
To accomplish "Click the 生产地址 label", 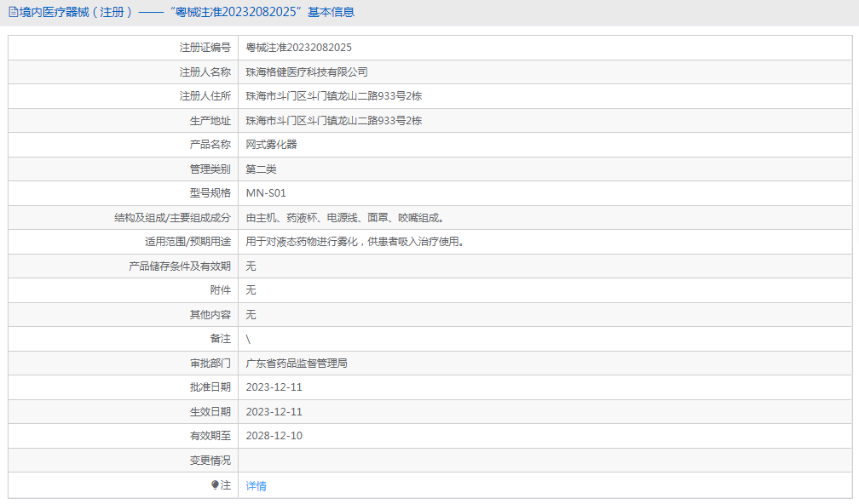I will [x=210, y=121].
